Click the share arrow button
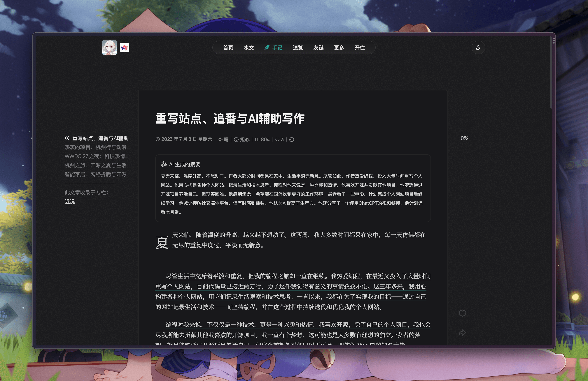This screenshot has width=588, height=381. pyautogui.click(x=463, y=333)
